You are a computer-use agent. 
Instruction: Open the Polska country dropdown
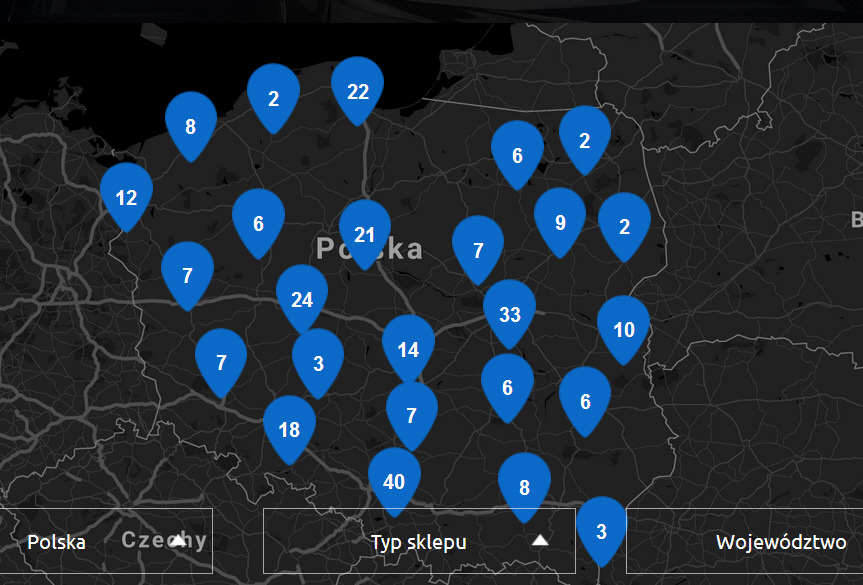[x=106, y=541]
